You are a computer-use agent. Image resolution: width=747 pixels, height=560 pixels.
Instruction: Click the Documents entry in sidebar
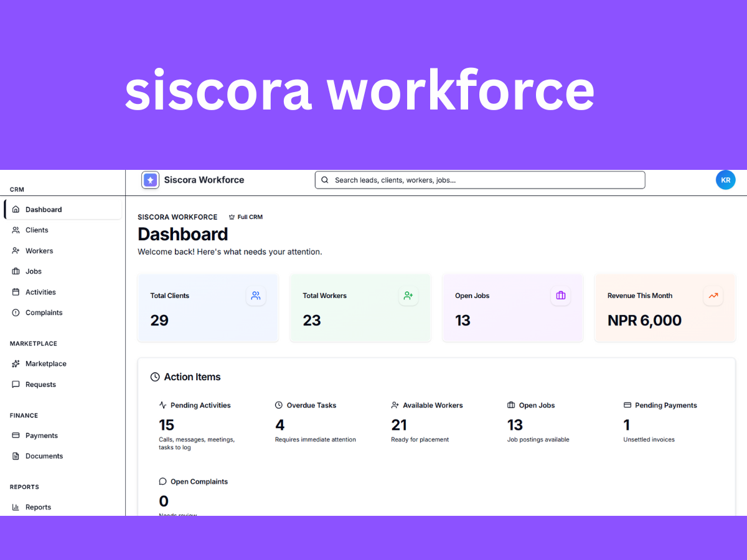[43, 455]
